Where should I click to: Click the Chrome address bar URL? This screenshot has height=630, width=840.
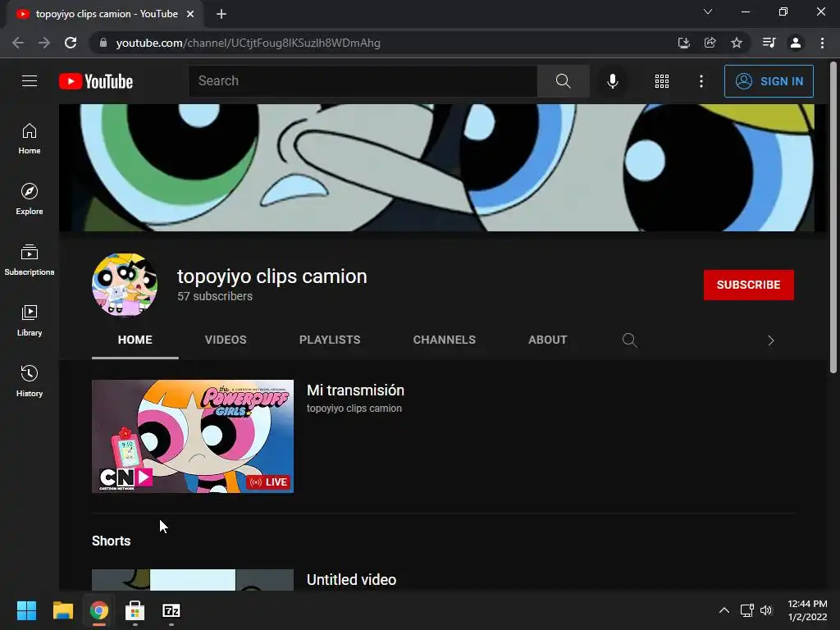[x=248, y=43]
